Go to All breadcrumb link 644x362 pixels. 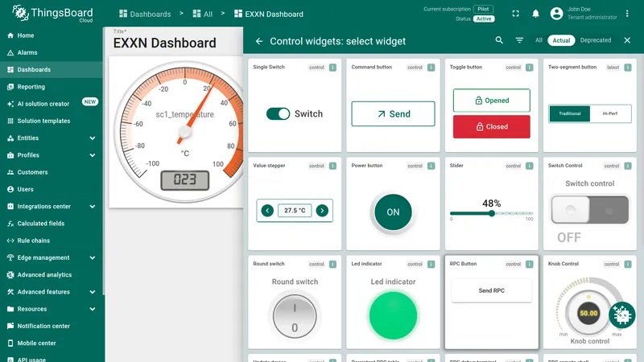tap(203, 14)
